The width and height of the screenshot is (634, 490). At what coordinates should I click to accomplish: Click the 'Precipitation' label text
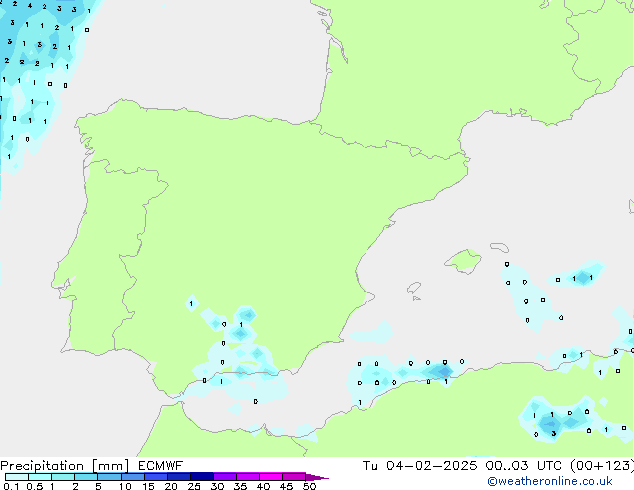pyautogui.click(x=42, y=466)
